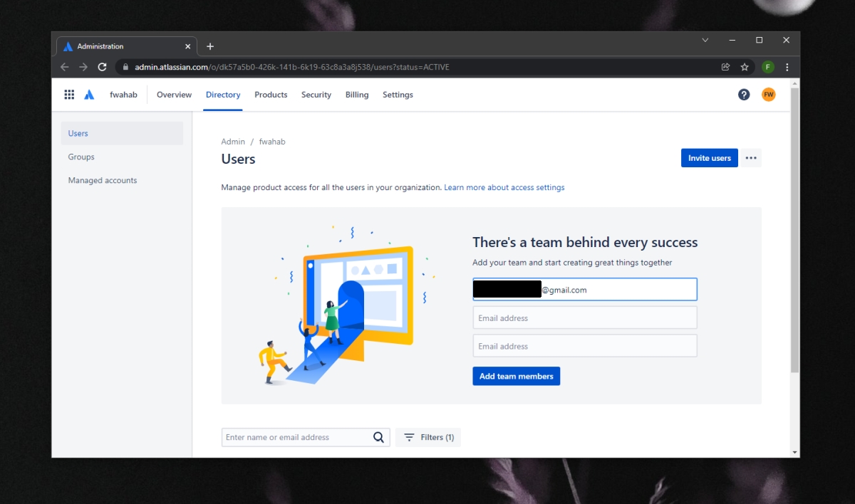Switch to the Security tab
Image resolution: width=855 pixels, height=504 pixels.
[316, 95]
